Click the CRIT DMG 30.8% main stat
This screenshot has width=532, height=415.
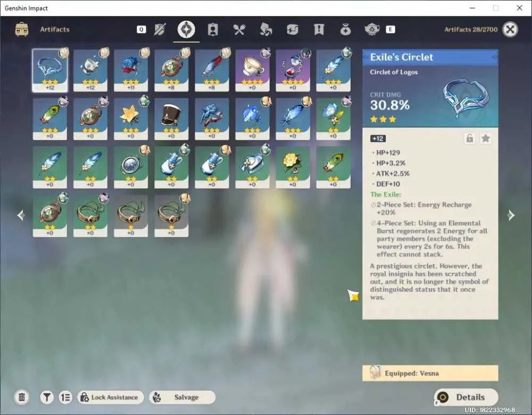pos(390,102)
